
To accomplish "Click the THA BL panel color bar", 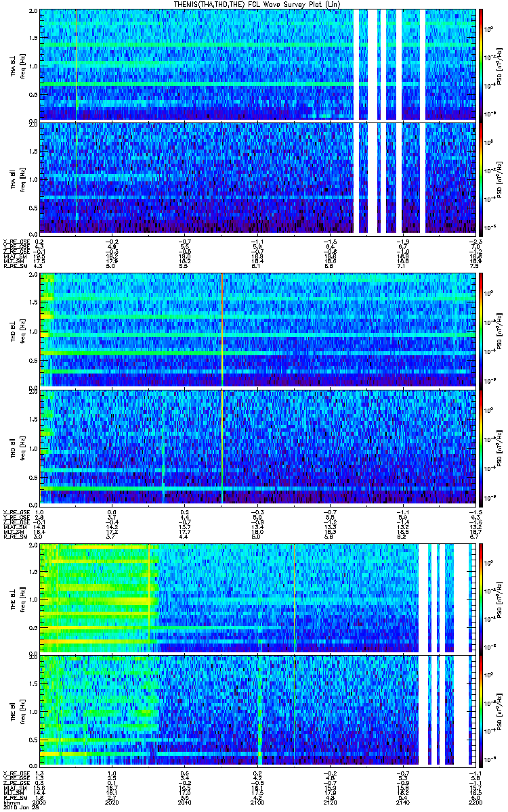I will pos(481,64).
